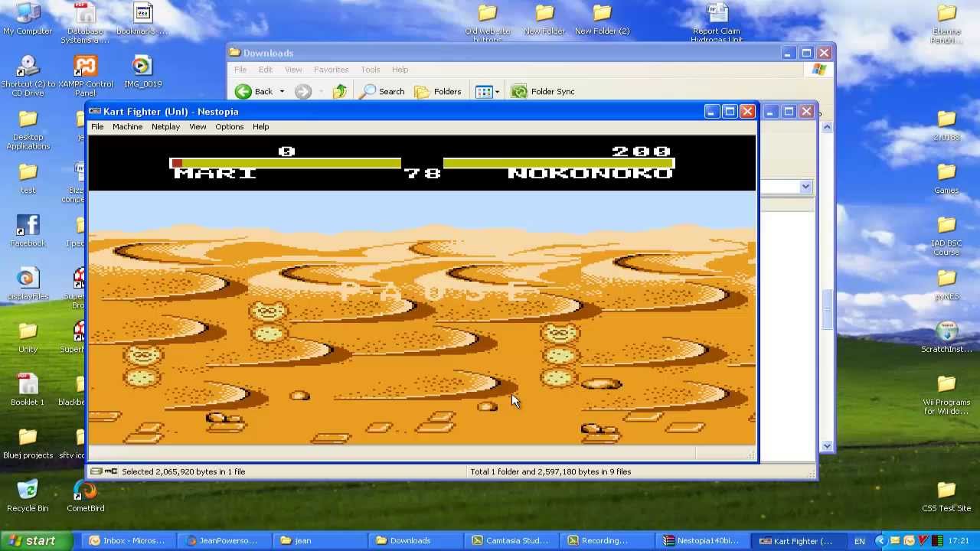Click the Folder Sync toolbar button
Image resolution: width=980 pixels, height=551 pixels.
coord(543,92)
